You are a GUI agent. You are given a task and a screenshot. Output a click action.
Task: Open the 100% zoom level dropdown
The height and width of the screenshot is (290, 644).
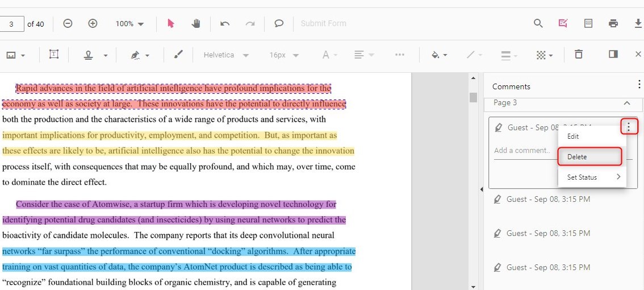point(129,24)
